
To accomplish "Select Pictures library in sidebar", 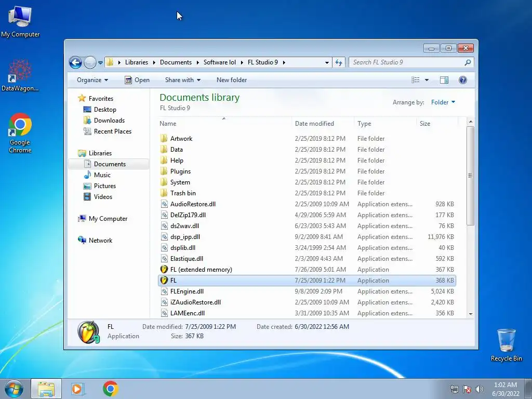I will click(104, 186).
